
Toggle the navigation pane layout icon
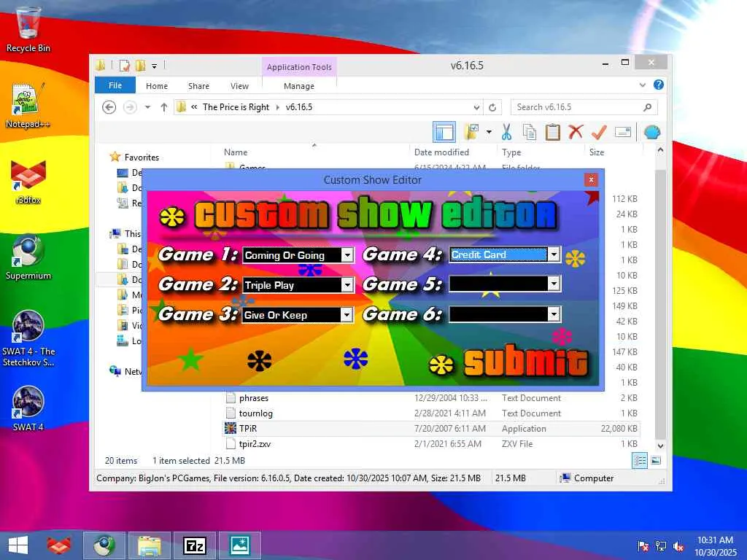444,132
